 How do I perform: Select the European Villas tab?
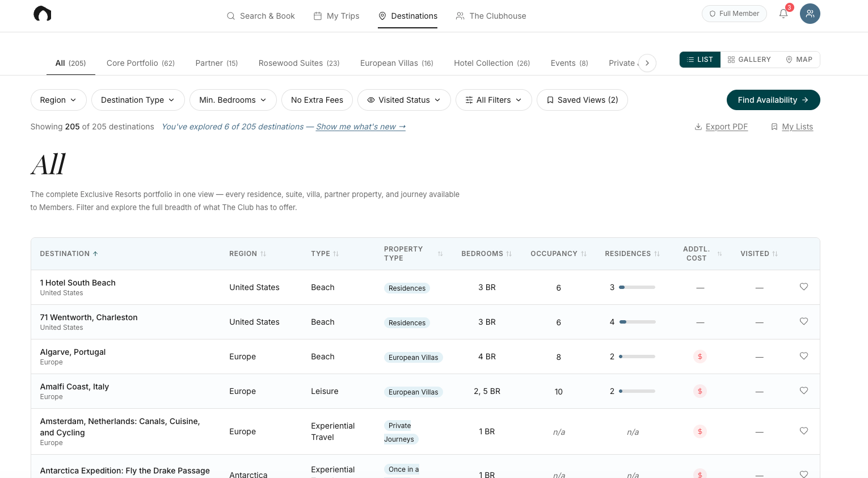(397, 63)
